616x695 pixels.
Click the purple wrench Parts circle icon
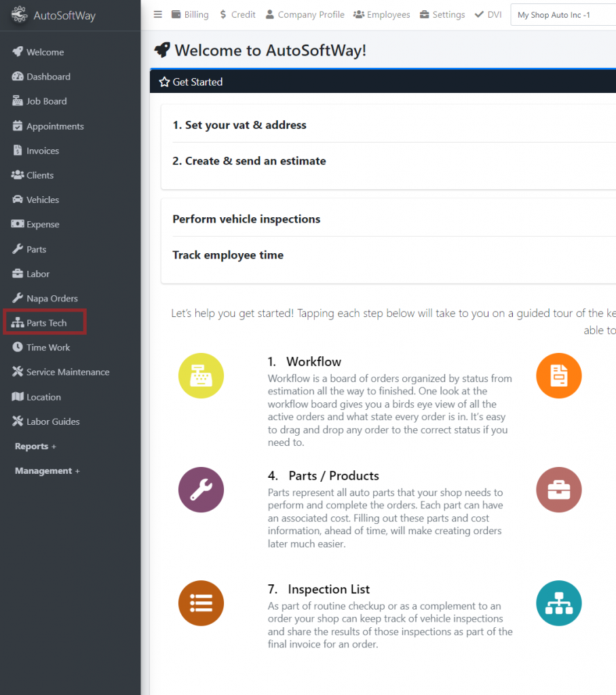pos(201,490)
